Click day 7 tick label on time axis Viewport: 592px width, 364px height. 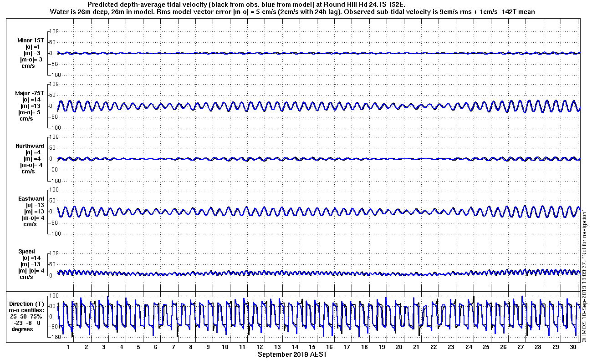[x=173, y=347]
